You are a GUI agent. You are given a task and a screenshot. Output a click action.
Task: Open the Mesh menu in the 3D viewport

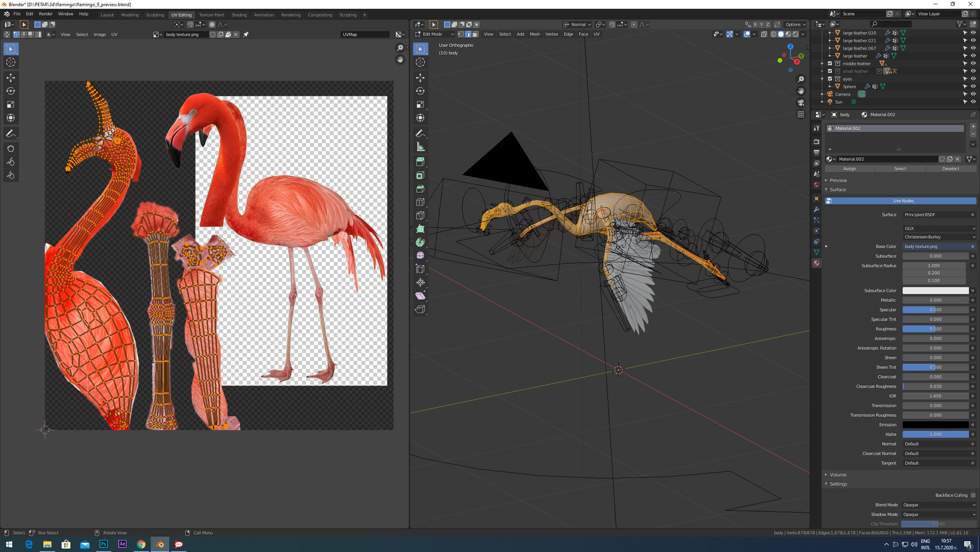pos(534,34)
